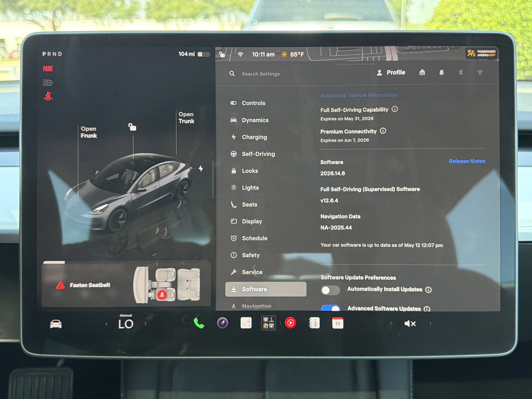Open the notifications bell icon
The height and width of the screenshot is (399, 532).
click(x=441, y=72)
